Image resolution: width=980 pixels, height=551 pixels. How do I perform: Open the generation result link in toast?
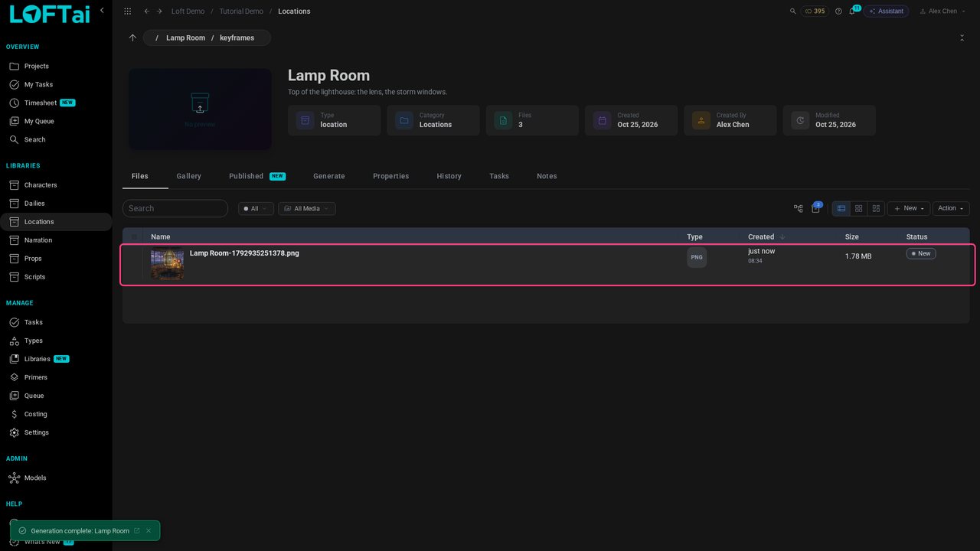click(137, 531)
